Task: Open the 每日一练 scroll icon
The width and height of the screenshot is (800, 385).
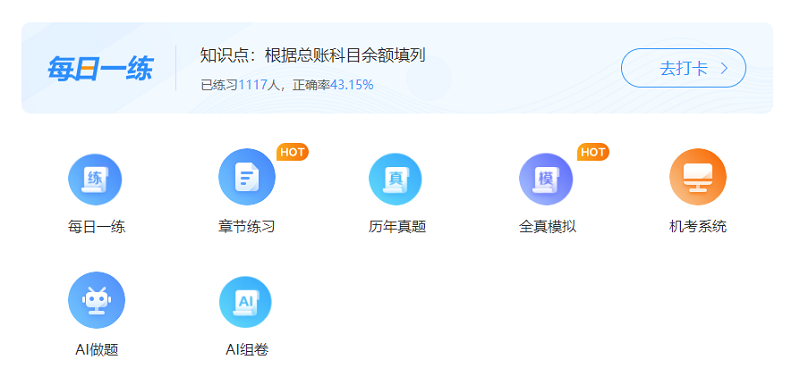Action: [95, 179]
